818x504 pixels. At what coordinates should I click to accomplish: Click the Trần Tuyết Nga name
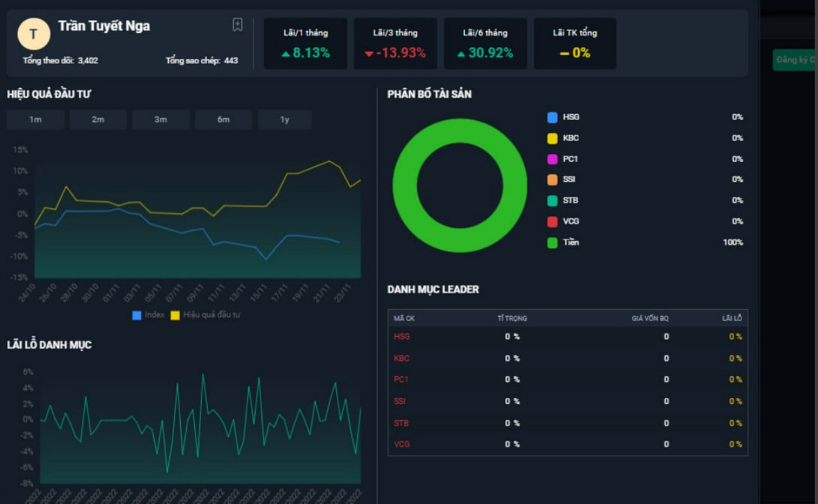point(104,26)
